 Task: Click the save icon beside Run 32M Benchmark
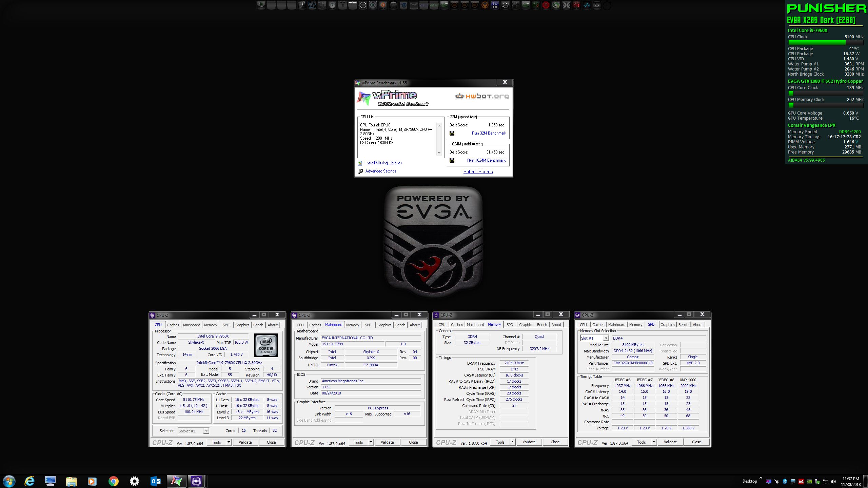pos(452,133)
